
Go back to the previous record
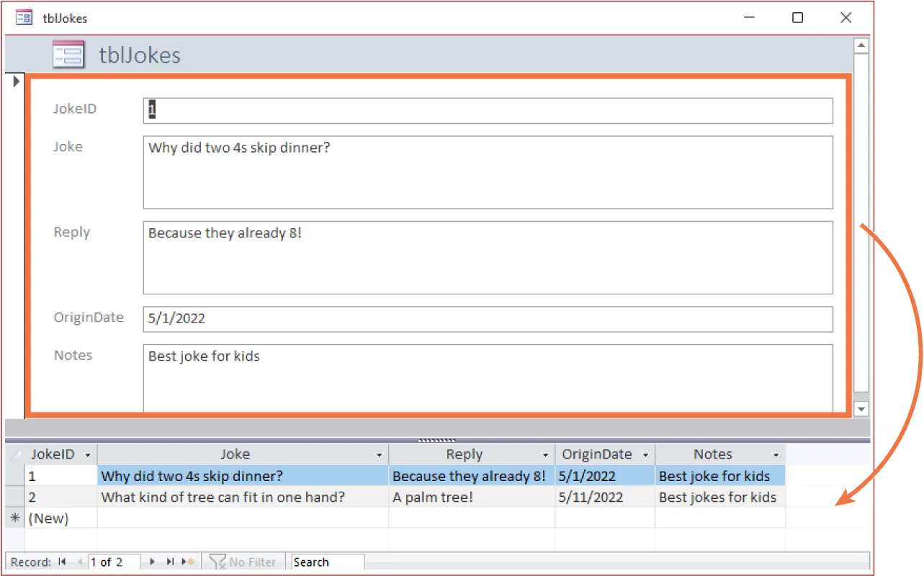(79, 562)
